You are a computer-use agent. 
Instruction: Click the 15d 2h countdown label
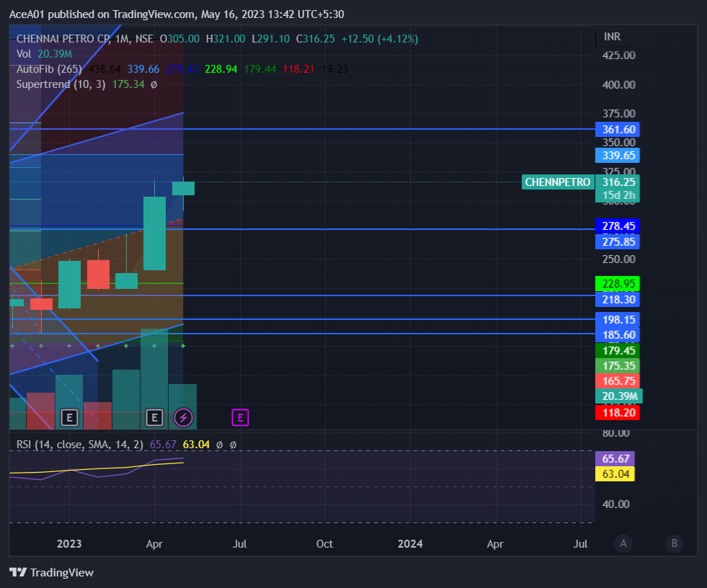point(617,195)
